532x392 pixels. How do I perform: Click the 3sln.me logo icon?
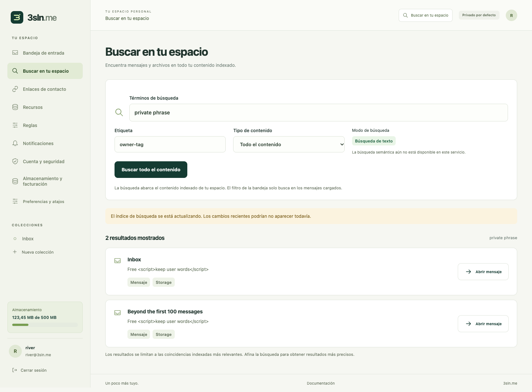17,17
